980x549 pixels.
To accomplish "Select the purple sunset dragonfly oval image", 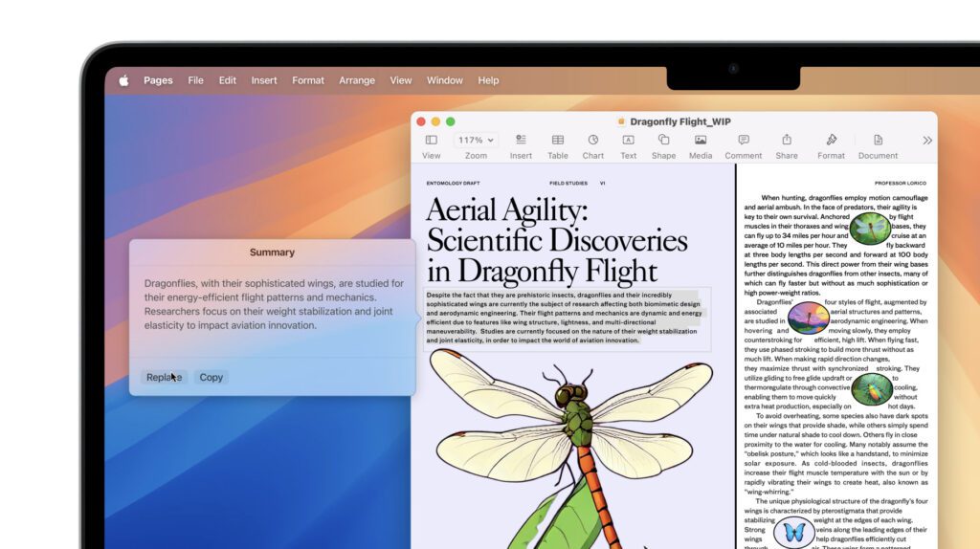I will click(x=808, y=318).
